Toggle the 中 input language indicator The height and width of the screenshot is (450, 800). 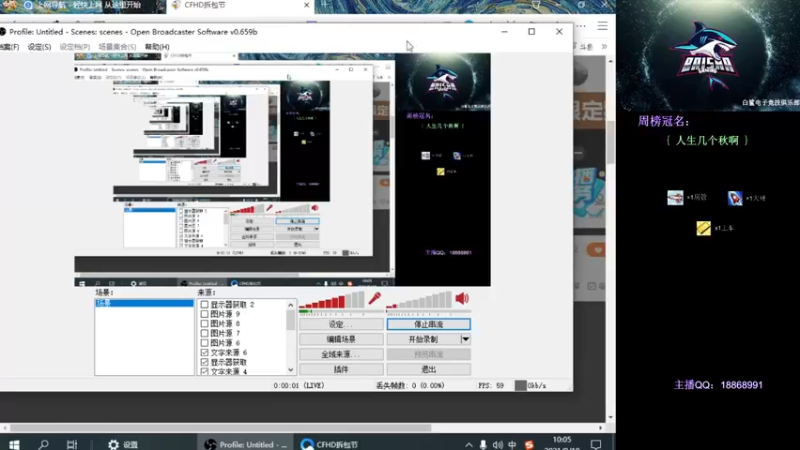pyautogui.click(x=512, y=445)
